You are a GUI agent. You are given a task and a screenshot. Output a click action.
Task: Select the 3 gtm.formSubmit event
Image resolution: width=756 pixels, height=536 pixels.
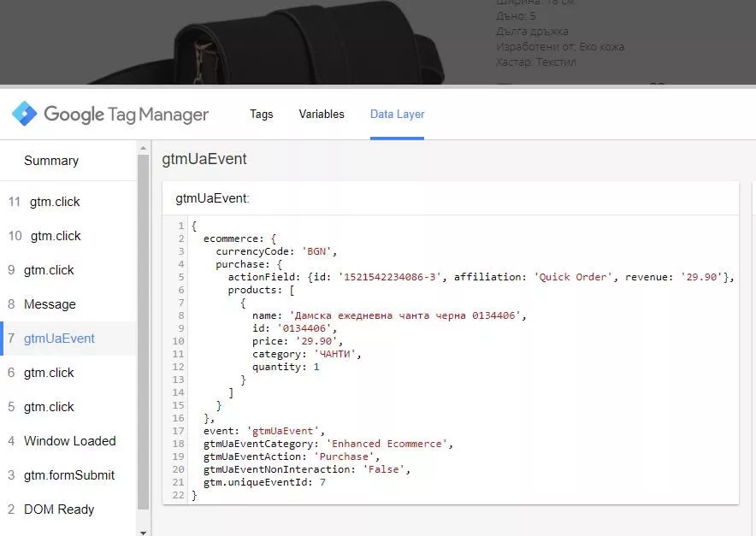68,475
